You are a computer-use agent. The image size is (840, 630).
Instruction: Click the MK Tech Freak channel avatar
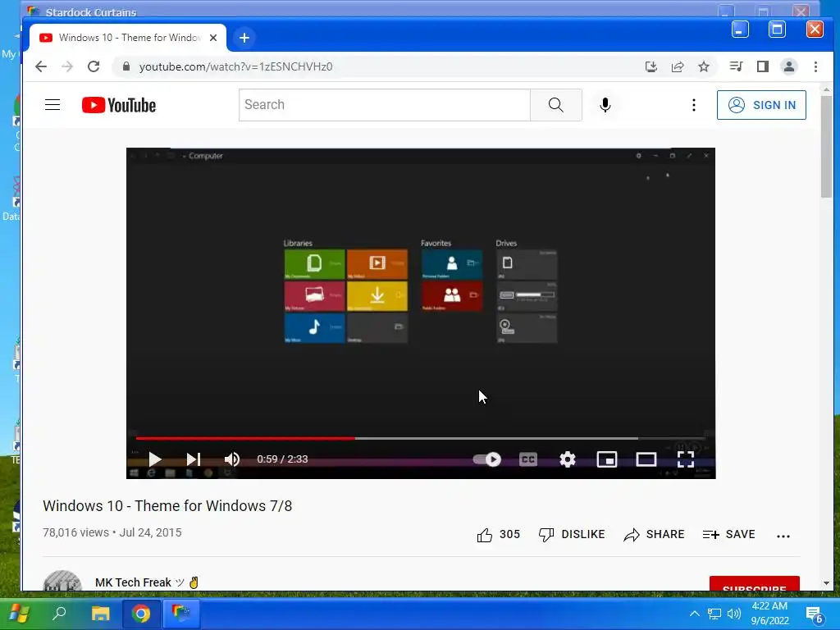(62, 582)
